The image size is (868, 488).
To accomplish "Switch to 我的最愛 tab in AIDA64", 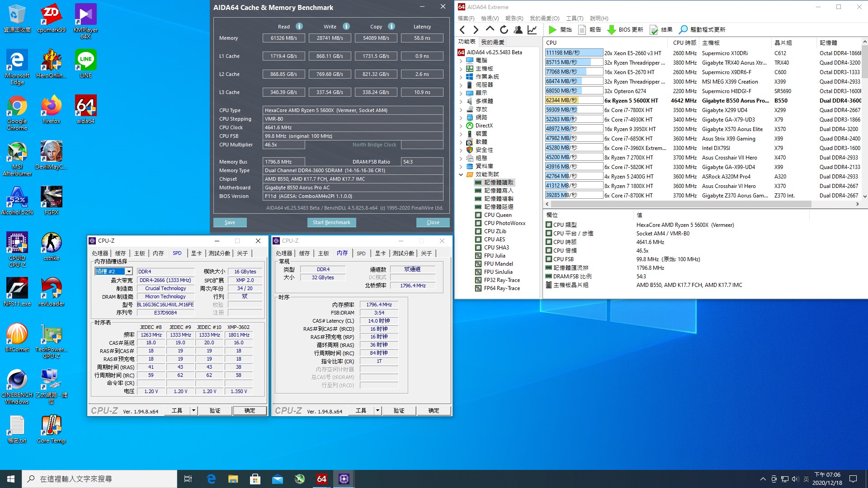I will click(492, 42).
